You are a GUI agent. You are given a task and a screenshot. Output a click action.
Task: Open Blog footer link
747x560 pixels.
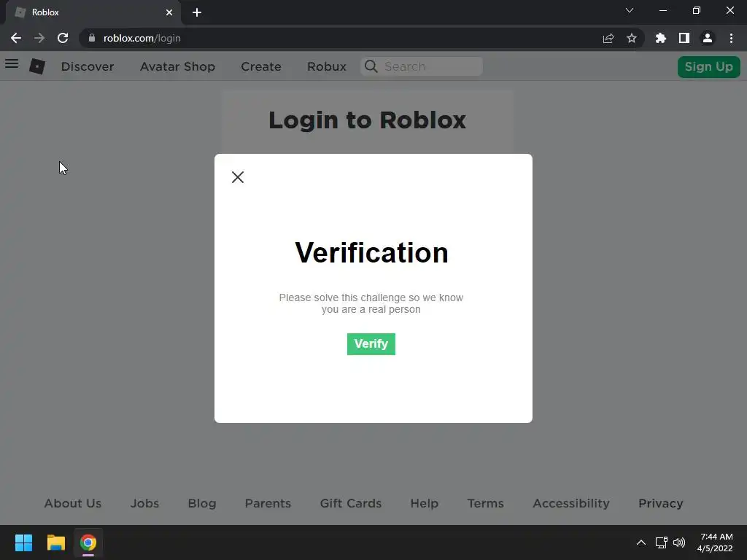point(202,503)
